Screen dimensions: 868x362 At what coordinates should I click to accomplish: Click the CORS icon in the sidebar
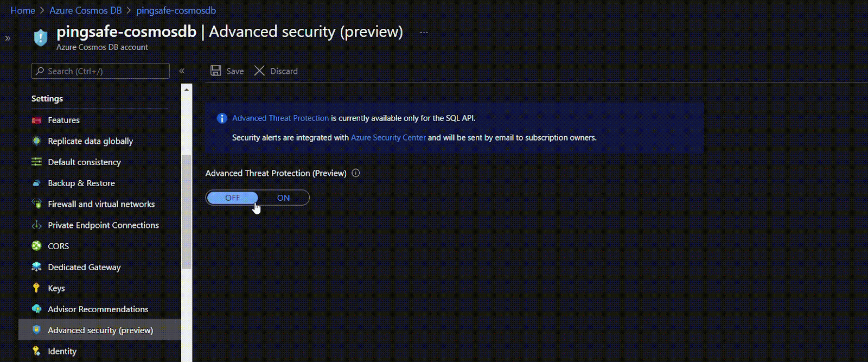36,246
